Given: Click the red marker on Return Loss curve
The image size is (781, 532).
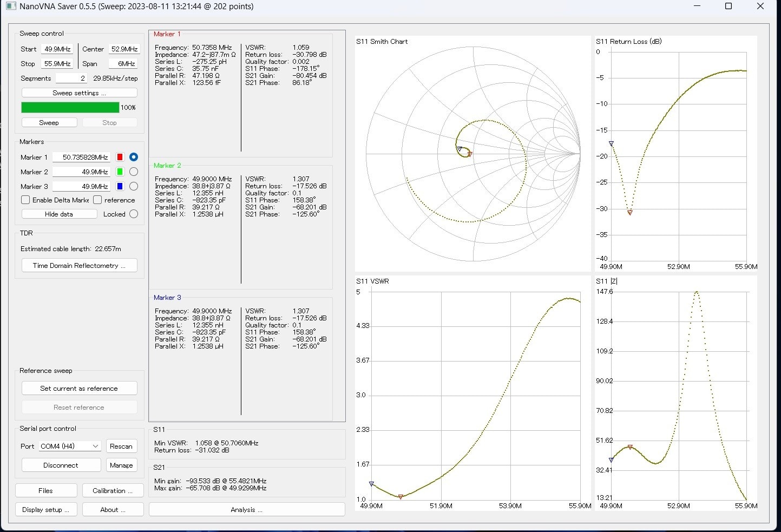Looking at the screenshot, I should (x=629, y=213).
